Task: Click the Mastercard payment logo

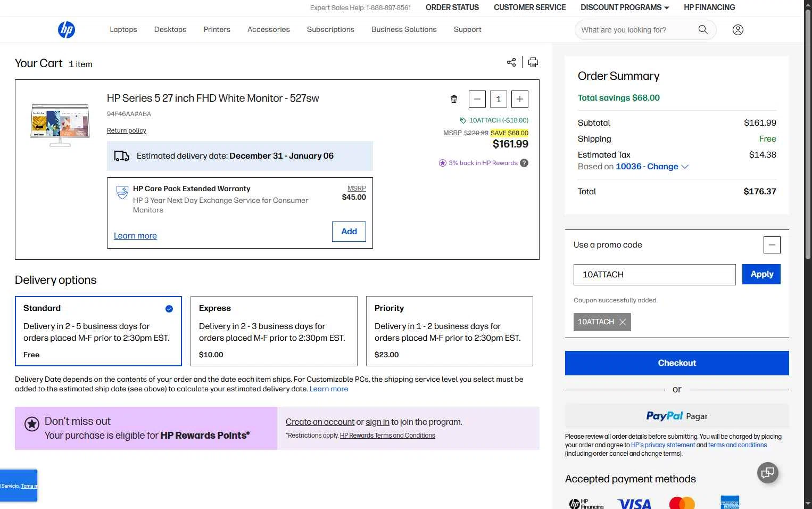Action: (682, 503)
